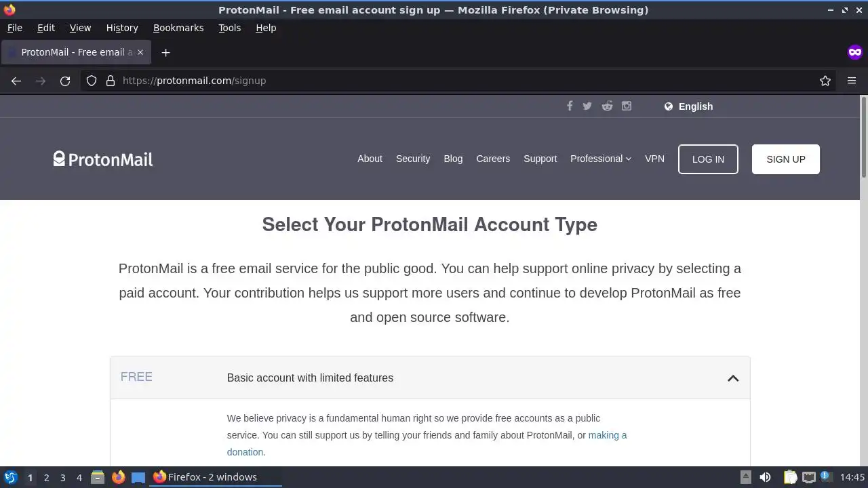This screenshot has height=488, width=868.
Task: Click the LOG IN button
Action: click(708, 159)
